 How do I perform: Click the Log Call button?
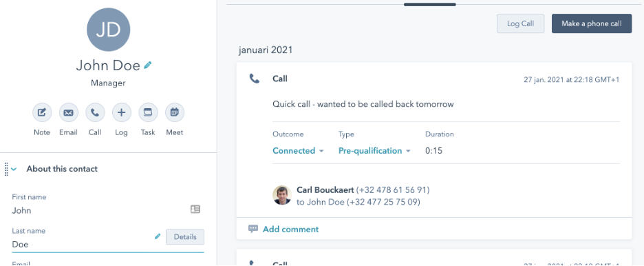point(520,23)
